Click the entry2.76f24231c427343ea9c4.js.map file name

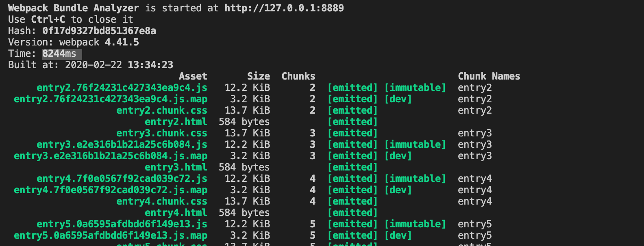(110, 99)
